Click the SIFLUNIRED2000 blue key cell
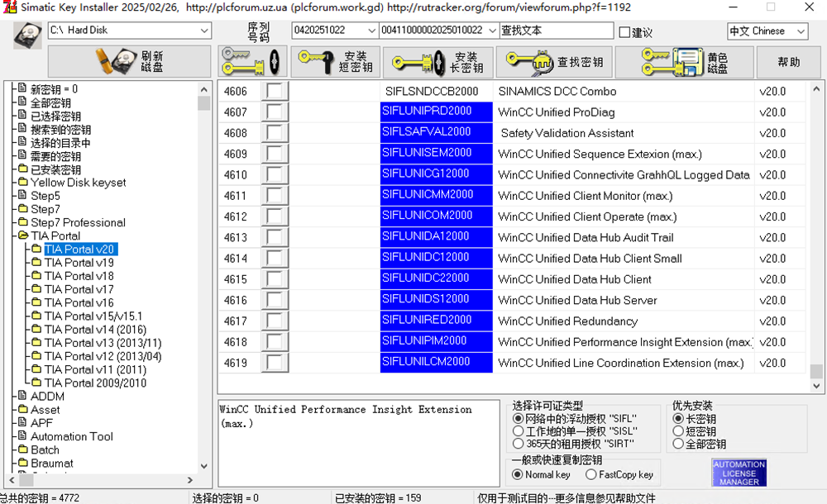The width and height of the screenshot is (827, 504). 436,321
